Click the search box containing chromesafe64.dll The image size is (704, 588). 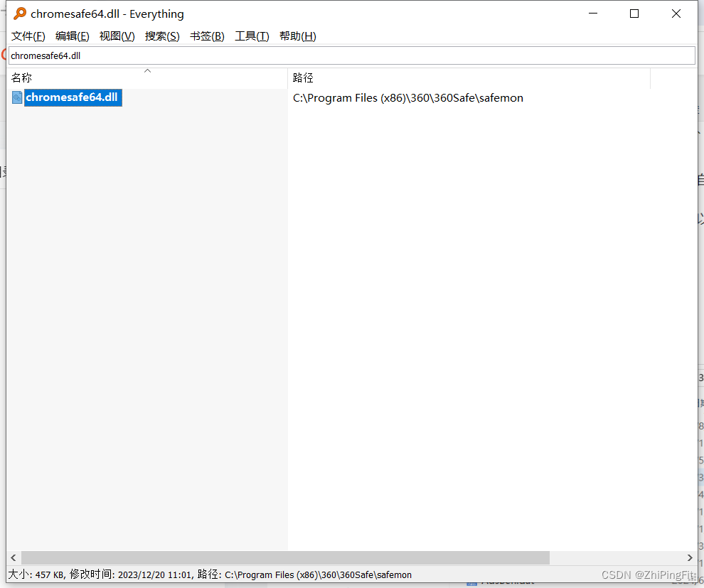pos(352,55)
